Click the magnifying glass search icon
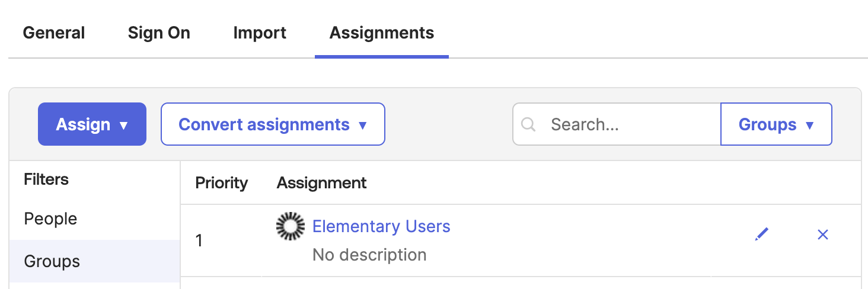The height and width of the screenshot is (289, 868). (528, 124)
